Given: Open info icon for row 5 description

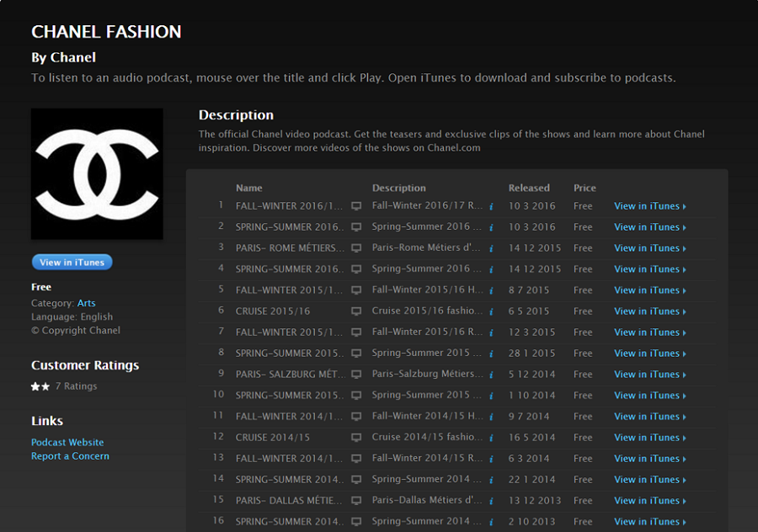Looking at the screenshot, I should click(491, 291).
